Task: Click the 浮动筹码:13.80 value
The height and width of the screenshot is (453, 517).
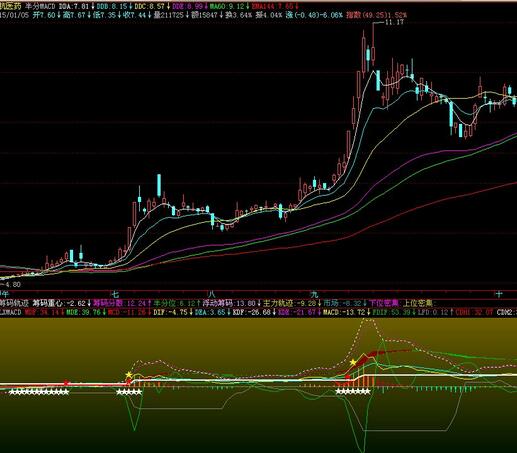Action: point(229,303)
